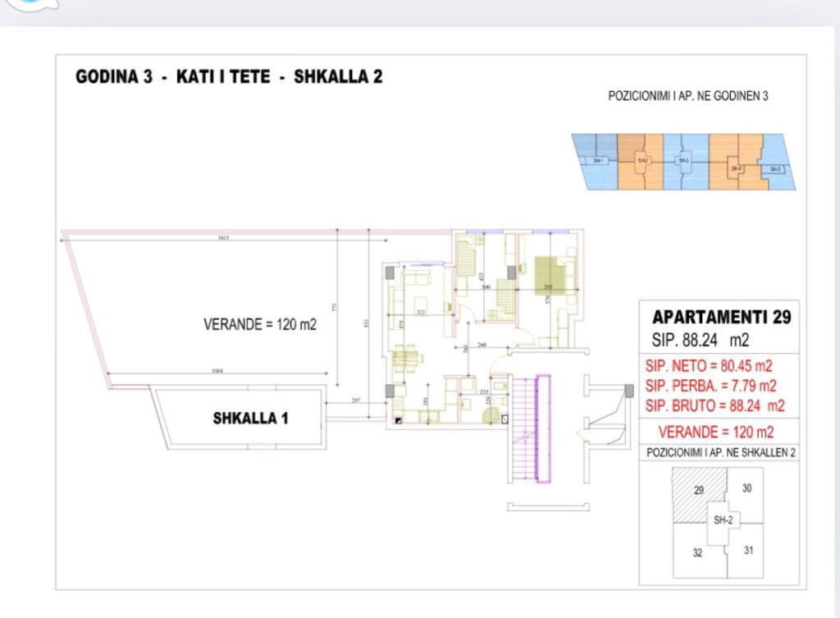
Task: Select the orange-shaded SH-2 block
Action: tap(641, 160)
